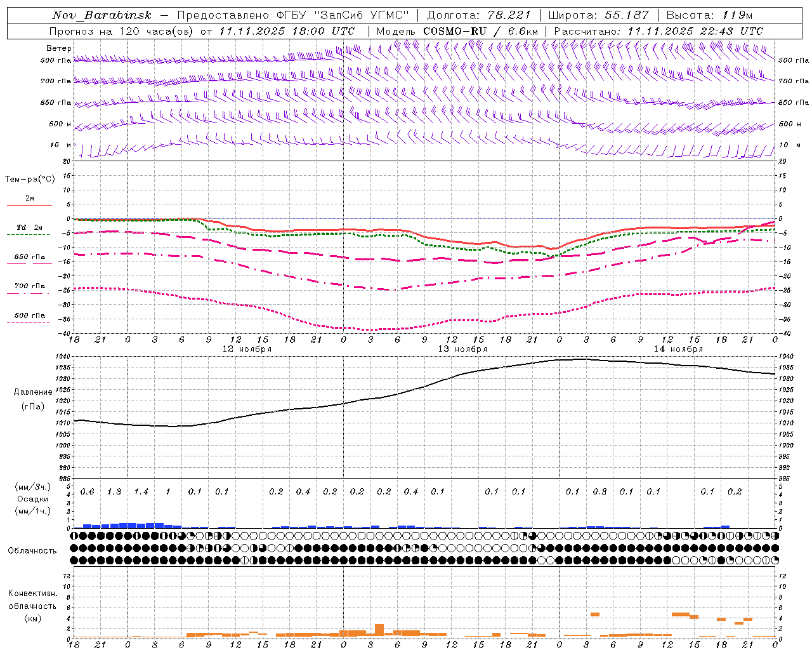Viewport: 812px width, 650px height.
Task: Click the '1.4' precipitation value
Action: 141,492
